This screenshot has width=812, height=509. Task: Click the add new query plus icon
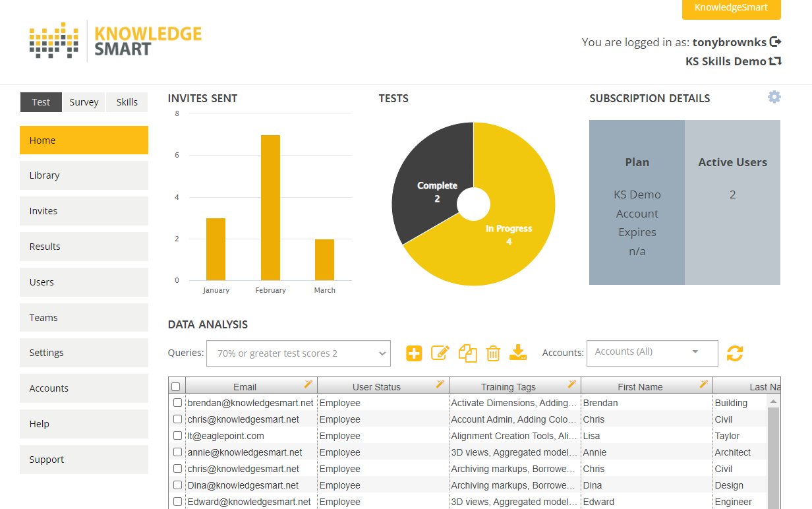(x=414, y=353)
